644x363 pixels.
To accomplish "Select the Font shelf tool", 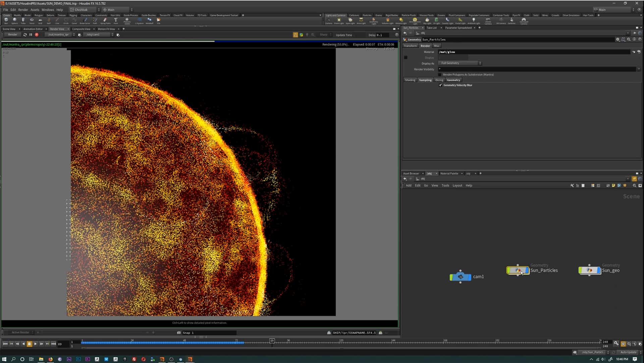I will [x=116, y=21].
